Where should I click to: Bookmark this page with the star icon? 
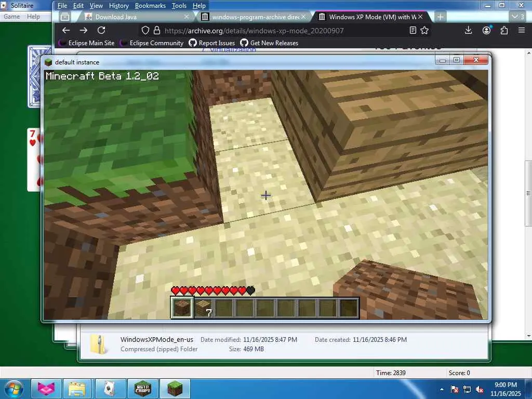pos(424,31)
